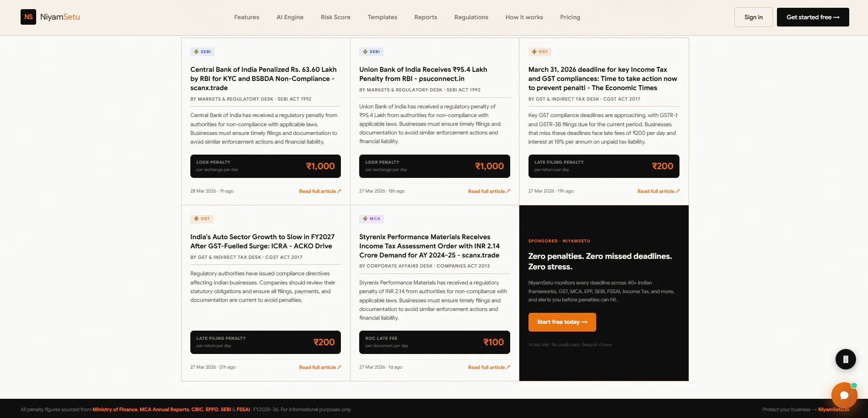The width and height of the screenshot is (868, 418).
Task: Open Risk Score in navigation
Action: click(335, 17)
